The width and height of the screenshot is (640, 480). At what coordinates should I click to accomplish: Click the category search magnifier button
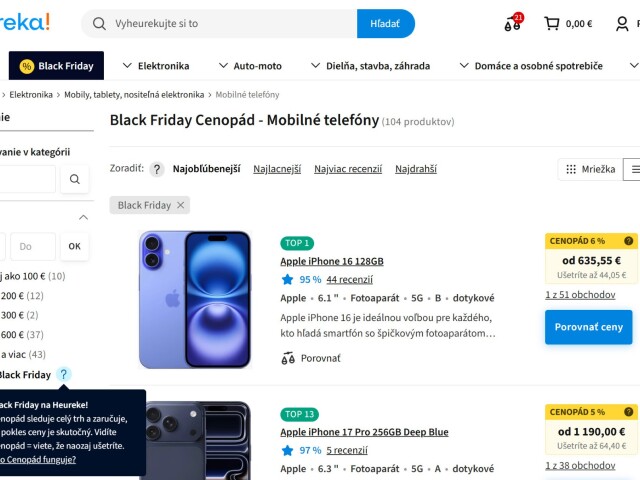coord(75,179)
